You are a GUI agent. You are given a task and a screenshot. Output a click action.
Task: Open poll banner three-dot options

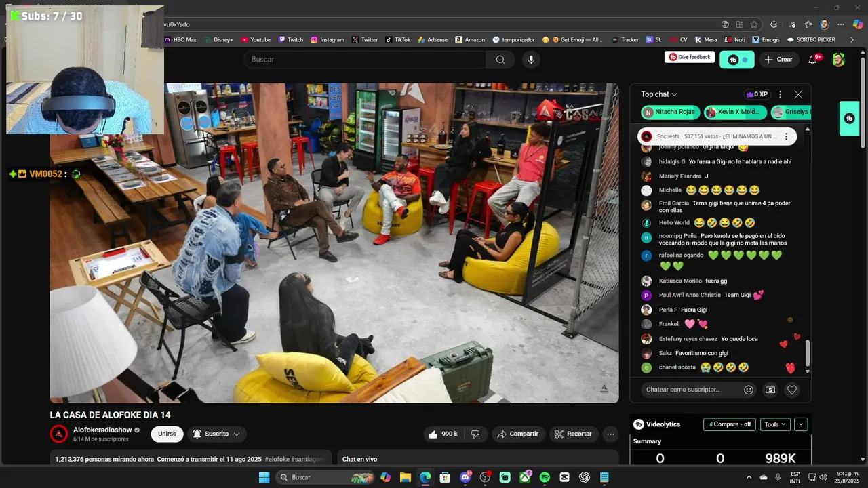pyautogui.click(x=786, y=136)
